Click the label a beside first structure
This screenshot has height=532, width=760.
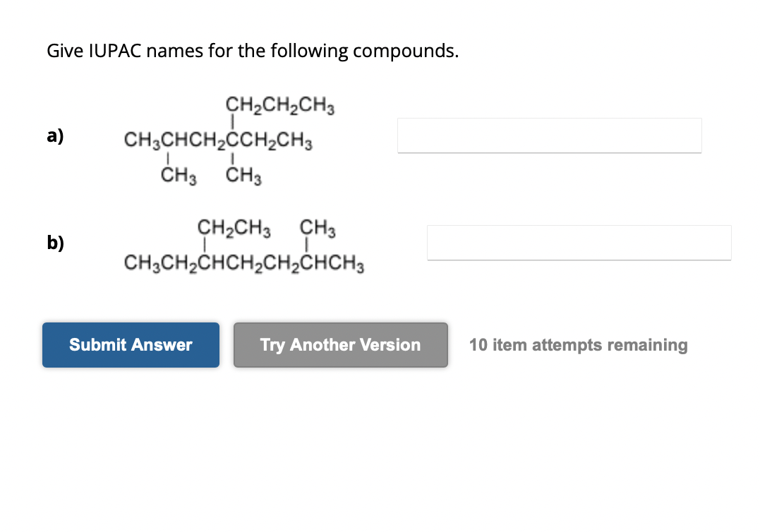coord(55,135)
